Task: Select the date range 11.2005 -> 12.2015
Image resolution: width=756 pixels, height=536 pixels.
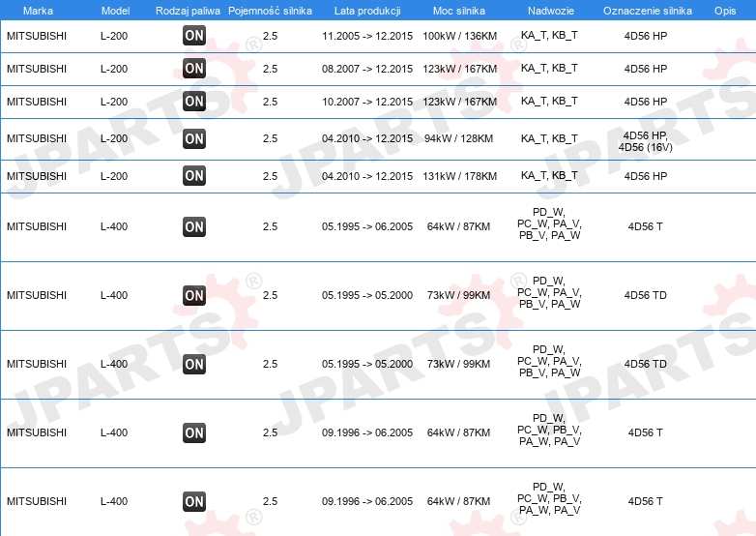Action: click(x=367, y=36)
